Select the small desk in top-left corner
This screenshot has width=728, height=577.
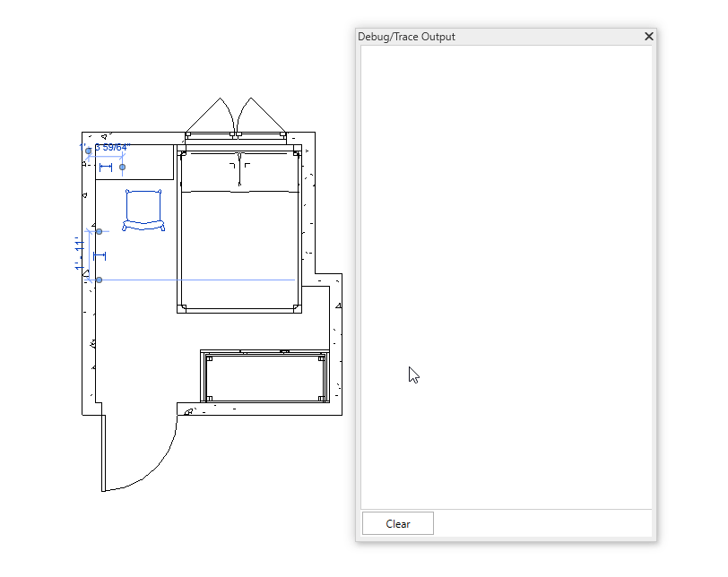click(x=148, y=170)
